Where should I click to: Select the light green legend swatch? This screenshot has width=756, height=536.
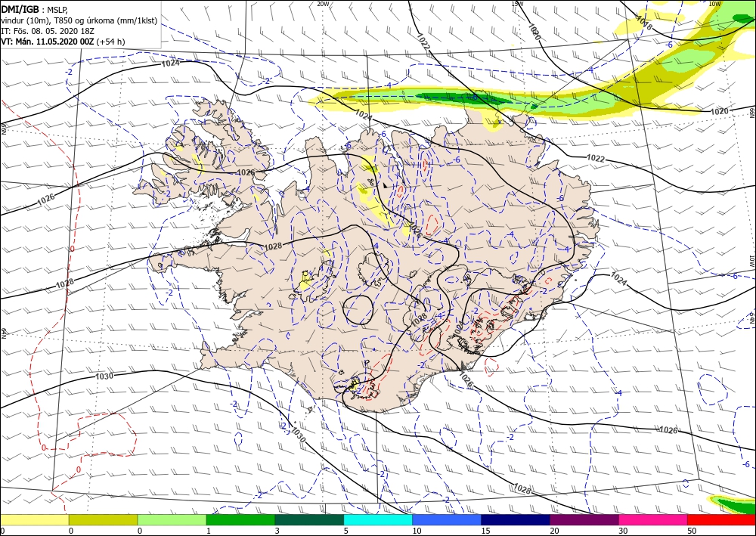[172, 520]
